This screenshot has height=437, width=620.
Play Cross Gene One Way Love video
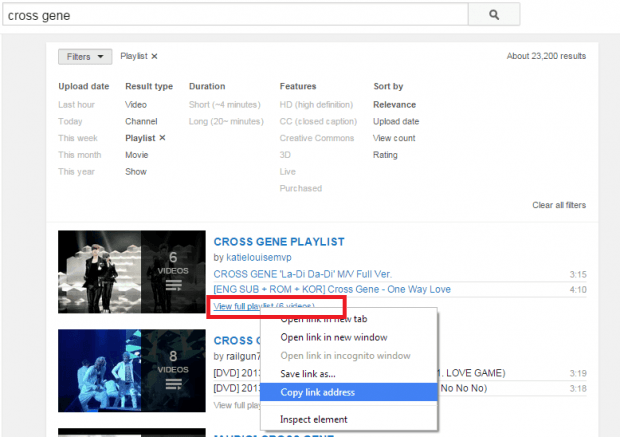click(x=332, y=289)
